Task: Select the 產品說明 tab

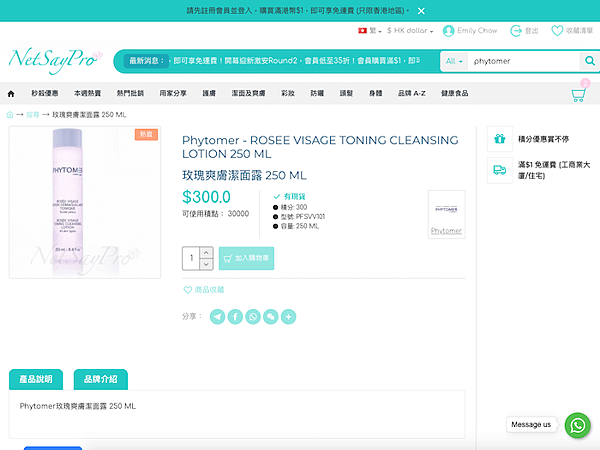Action: click(36, 379)
